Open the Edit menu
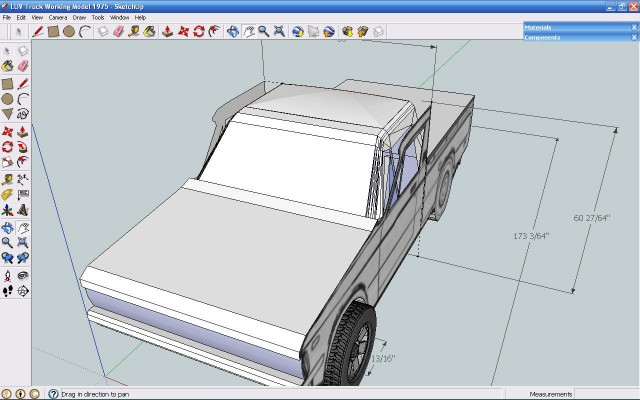The width and height of the screenshot is (640, 400). click(x=21, y=18)
